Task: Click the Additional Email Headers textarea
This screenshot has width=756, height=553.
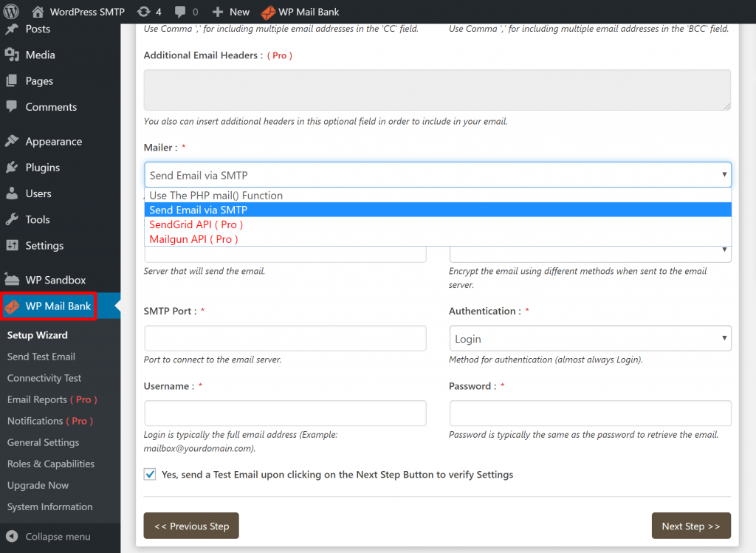Action: (x=437, y=90)
